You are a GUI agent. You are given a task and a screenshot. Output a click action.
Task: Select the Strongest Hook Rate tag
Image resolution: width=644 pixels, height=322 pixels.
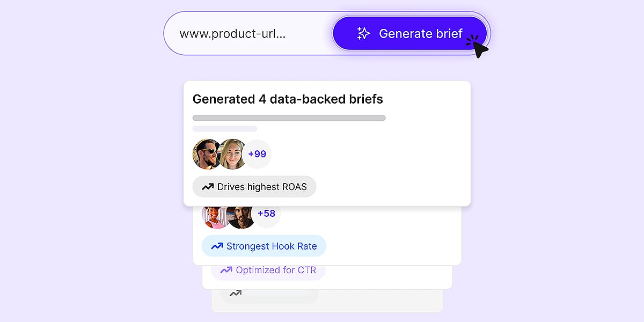coord(264,246)
